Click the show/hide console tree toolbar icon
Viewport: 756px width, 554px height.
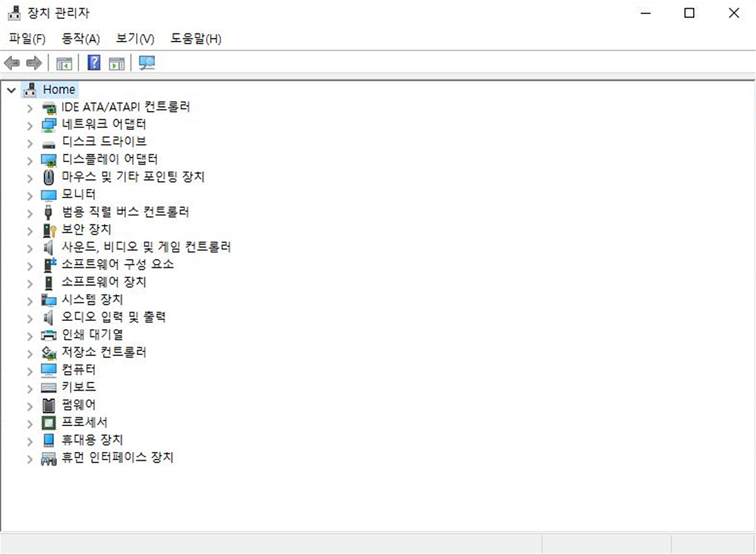pyautogui.click(x=64, y=63)
